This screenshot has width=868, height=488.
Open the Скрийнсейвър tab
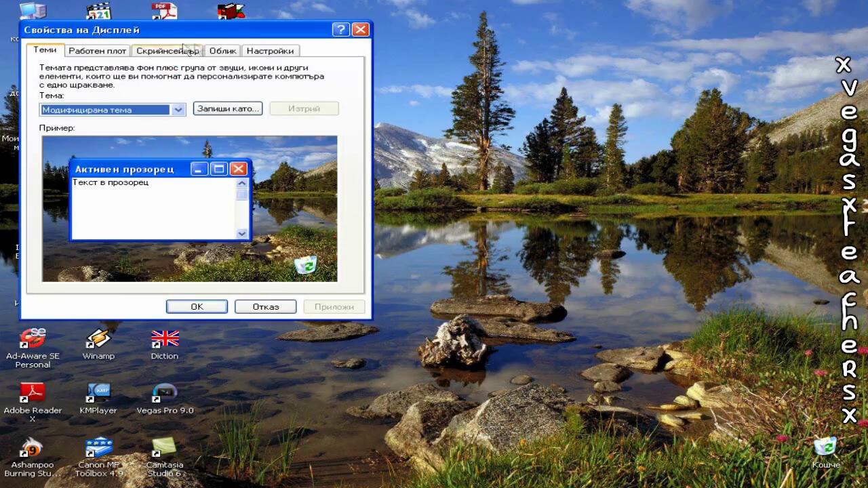pyautogui.click(x=167, y=51)
